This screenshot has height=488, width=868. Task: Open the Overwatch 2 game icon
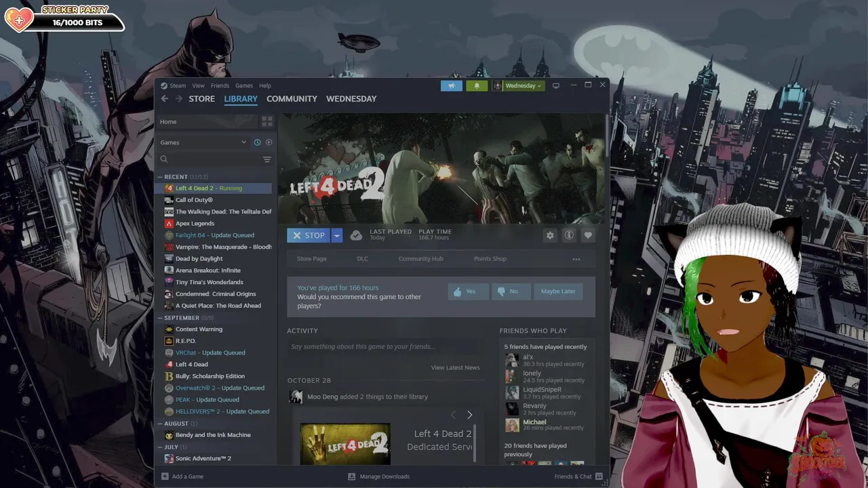(169, 388)
